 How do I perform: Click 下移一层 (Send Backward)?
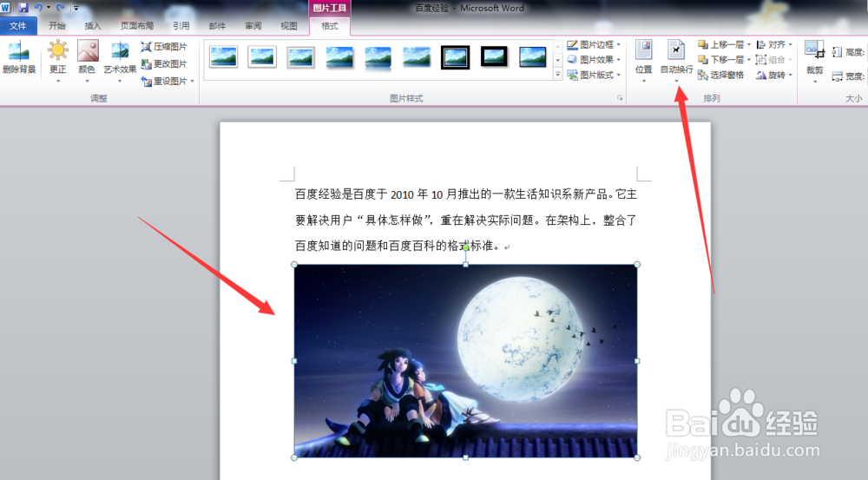(720, 59)
